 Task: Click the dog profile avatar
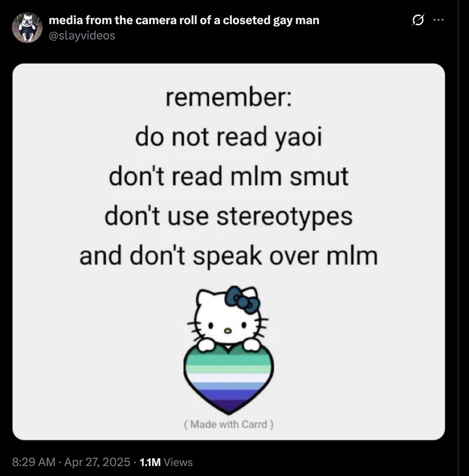point(26,27)
